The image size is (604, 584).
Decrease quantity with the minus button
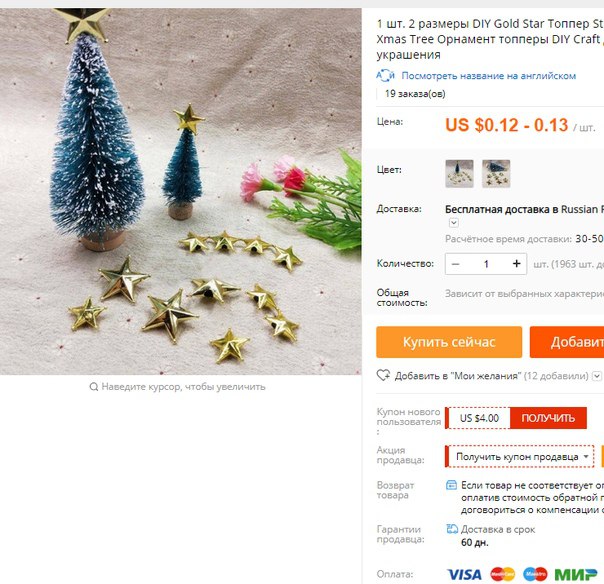pyautogui.click(x=455, y=264)
